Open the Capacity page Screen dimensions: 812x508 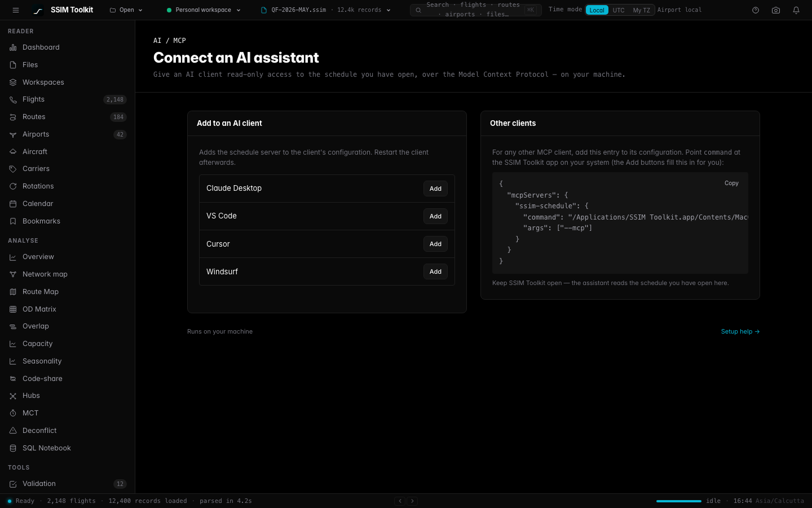[68, 344]
